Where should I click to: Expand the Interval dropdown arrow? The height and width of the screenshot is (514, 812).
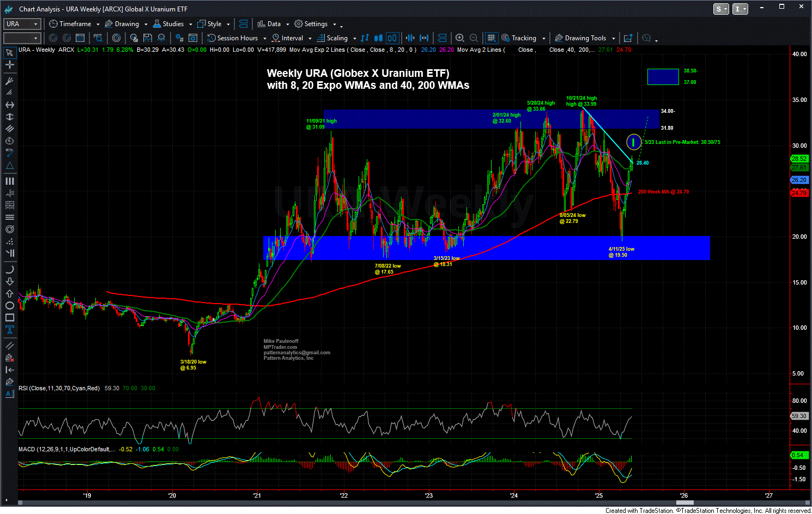point(310,39)
